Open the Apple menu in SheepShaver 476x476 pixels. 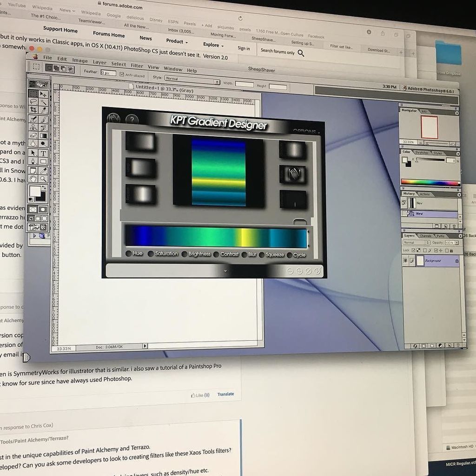pyautogui.click(x=35, y=56)
